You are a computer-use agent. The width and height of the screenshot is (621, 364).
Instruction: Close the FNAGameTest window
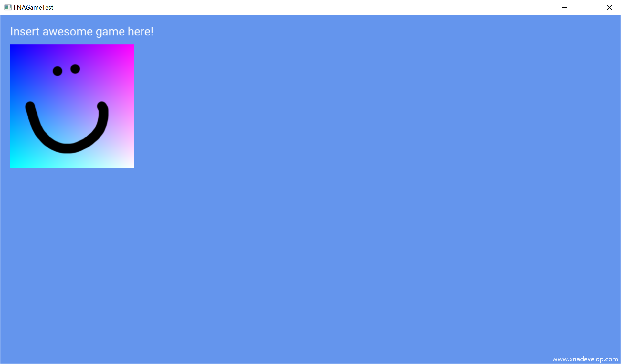[x=609, y=7]
